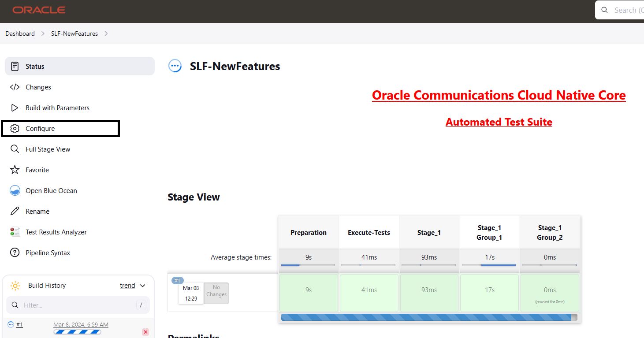This screenshot has width=644, height=338.
Task: Click the Preparation stage column header
Action: 309,233
